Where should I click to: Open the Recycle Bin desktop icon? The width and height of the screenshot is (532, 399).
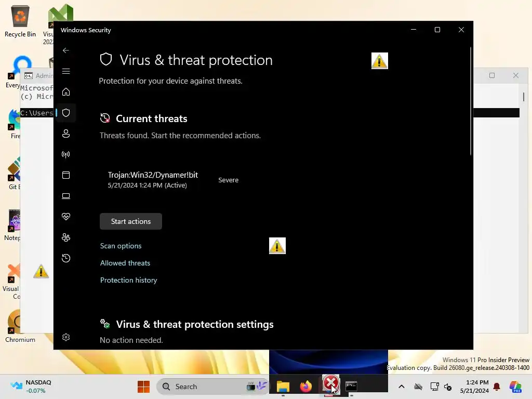(x=20, y=21)
